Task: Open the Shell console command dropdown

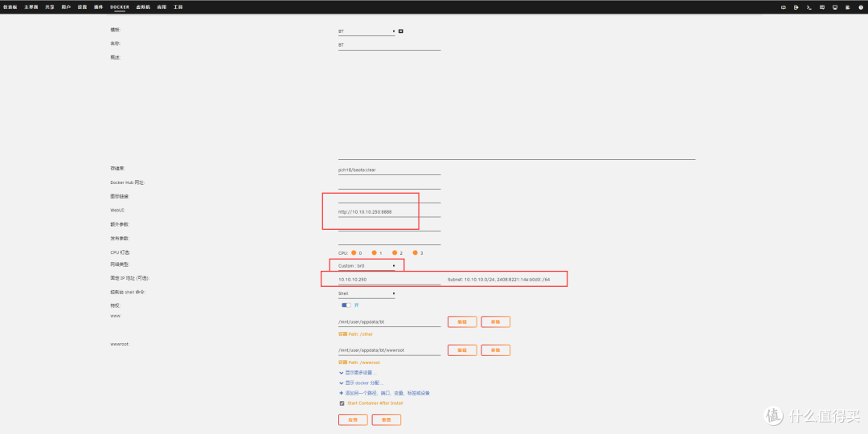Action: [366, 293]
